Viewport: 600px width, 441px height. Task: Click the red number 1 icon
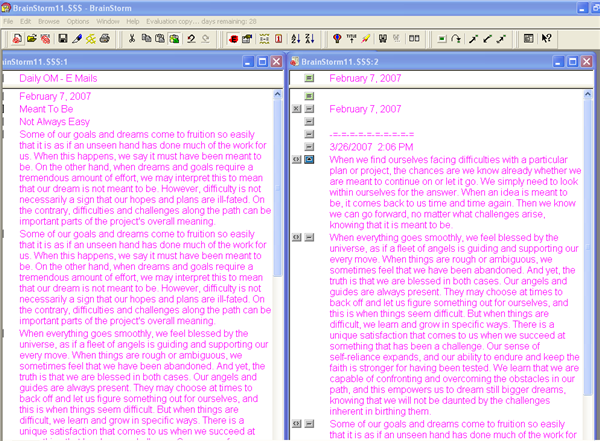coord(279,39)
